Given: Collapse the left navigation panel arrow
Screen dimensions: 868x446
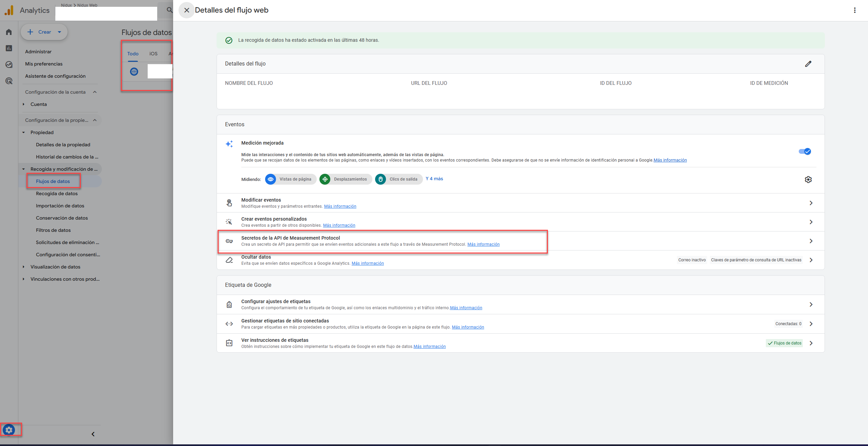Looking at the screenshot, I should (x=93, y=434).
